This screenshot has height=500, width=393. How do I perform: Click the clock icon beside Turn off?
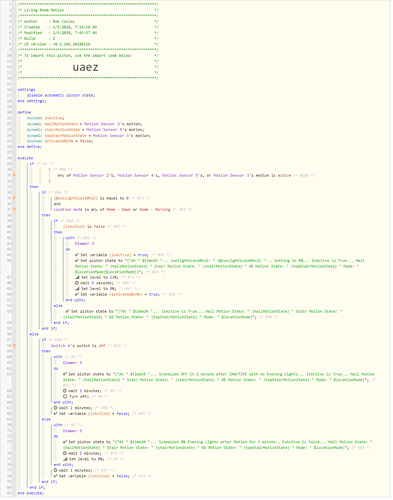pos(65,396)
